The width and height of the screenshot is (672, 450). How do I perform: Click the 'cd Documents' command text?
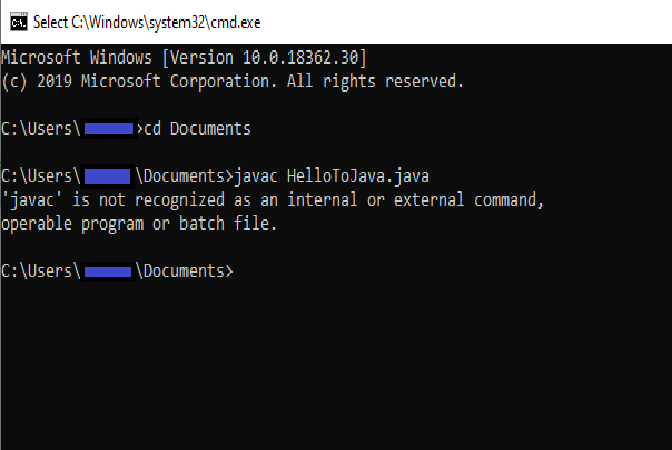click(197, 129)
